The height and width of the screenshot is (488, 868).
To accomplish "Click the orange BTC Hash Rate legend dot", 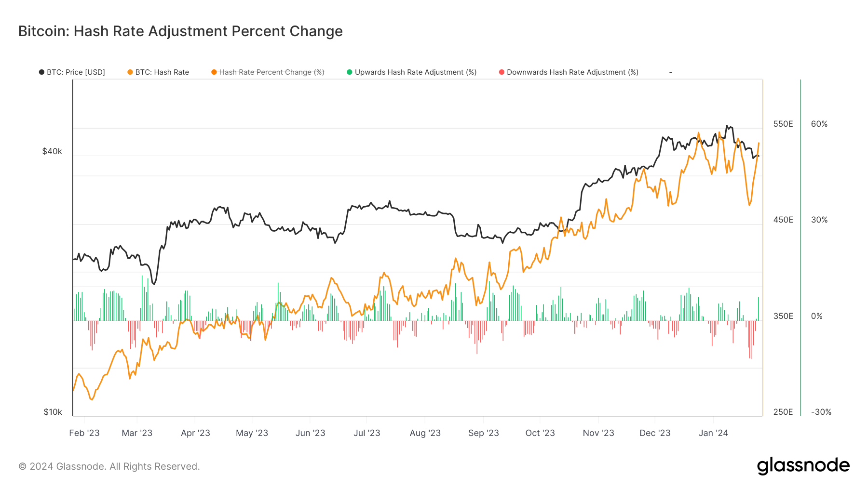I will click(x=130, y=72).
